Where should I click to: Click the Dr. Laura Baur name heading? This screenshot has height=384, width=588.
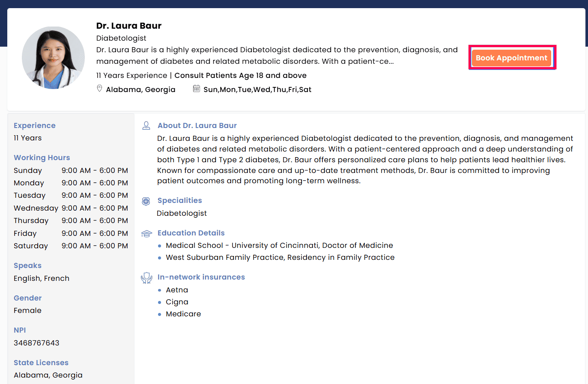128,26
